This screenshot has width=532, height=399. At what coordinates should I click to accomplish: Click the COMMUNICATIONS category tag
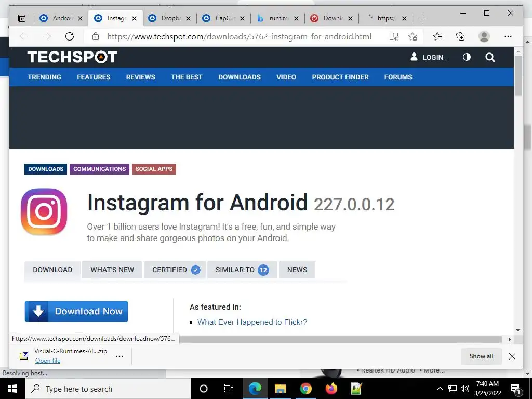tap(99, 169)
